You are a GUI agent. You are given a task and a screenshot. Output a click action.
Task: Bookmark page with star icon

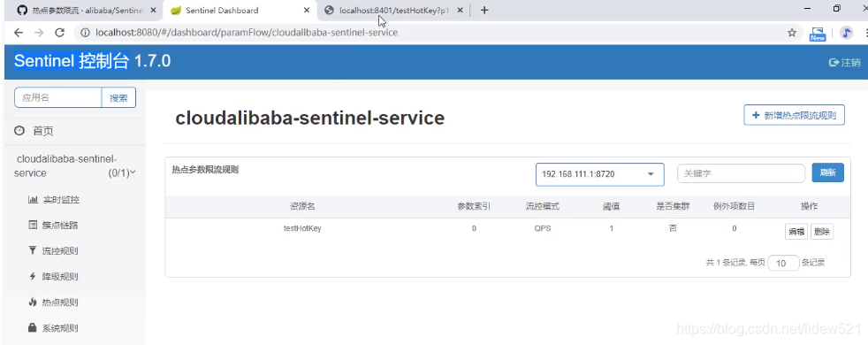792,33
